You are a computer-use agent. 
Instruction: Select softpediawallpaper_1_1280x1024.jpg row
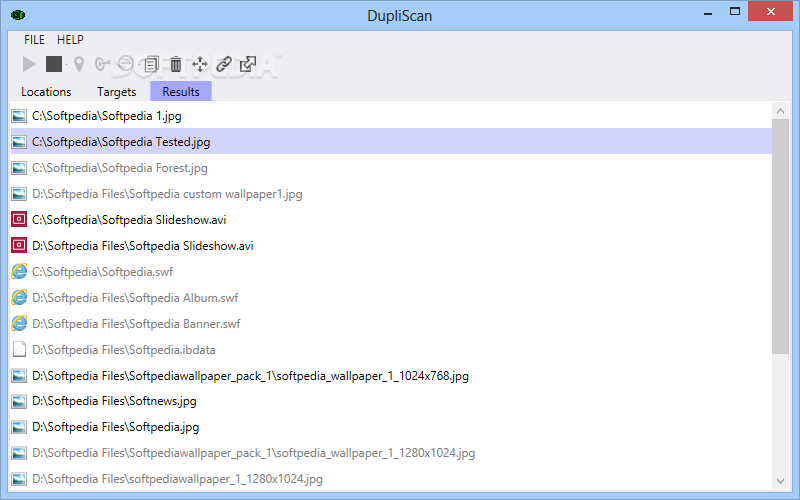tap(391, 479)
